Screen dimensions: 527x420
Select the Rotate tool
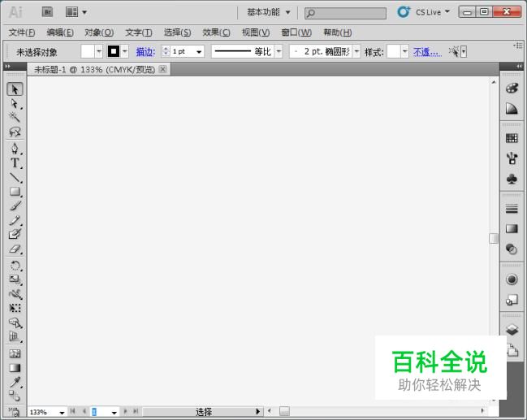tap(15, 266)
